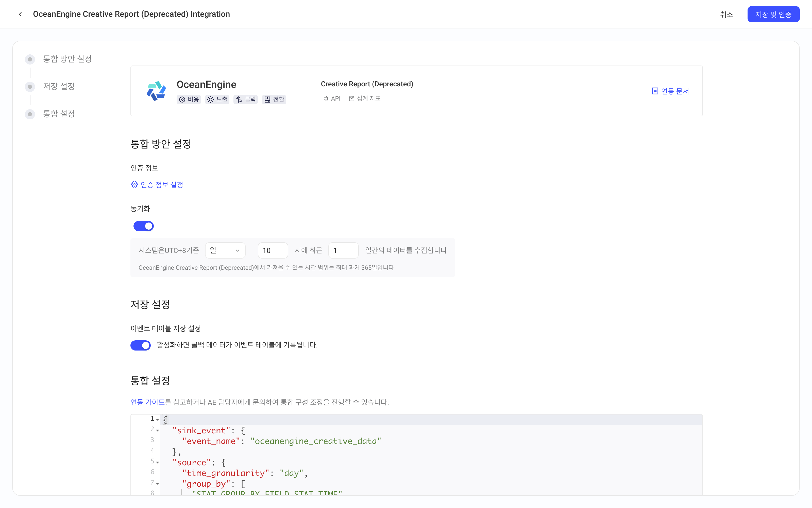This screenshot has width=812, height=508.
Task: Collapse the source fold arrow on line 5
Action: 158,462
